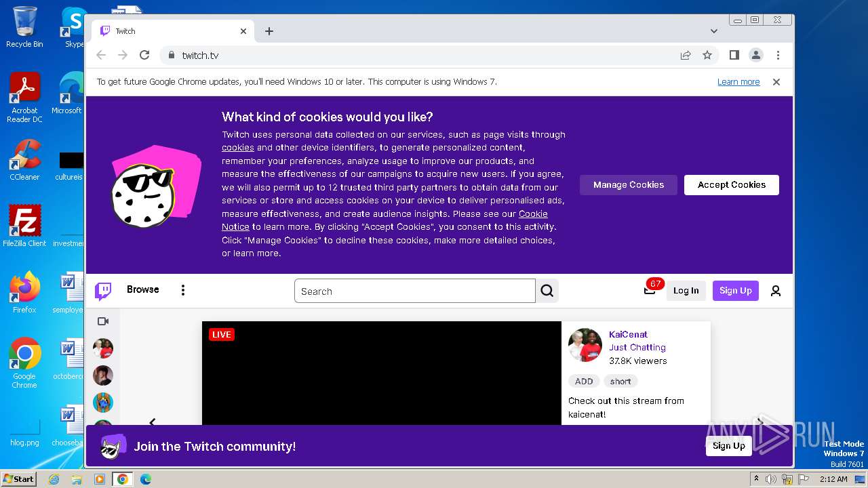Open third channel avatar in sidebar
Image resolution: width=868 pixels, height=488 pixels.
103,403
